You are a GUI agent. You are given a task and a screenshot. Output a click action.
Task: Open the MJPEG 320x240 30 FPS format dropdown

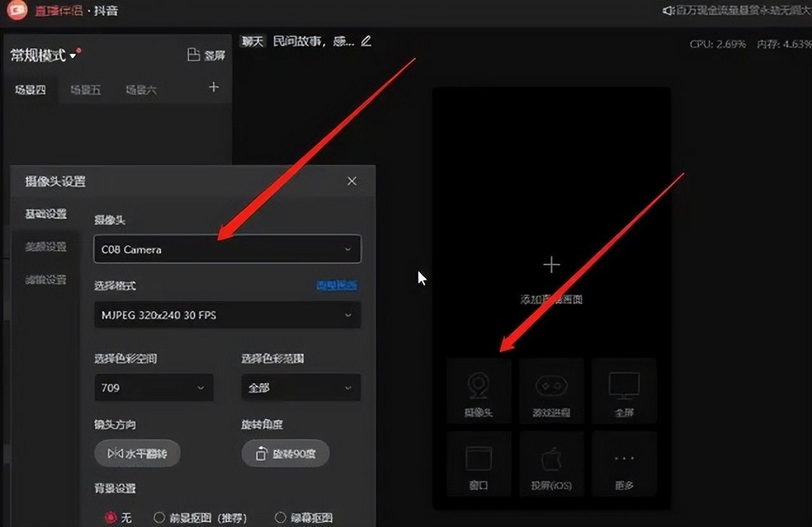coord(227,315)
